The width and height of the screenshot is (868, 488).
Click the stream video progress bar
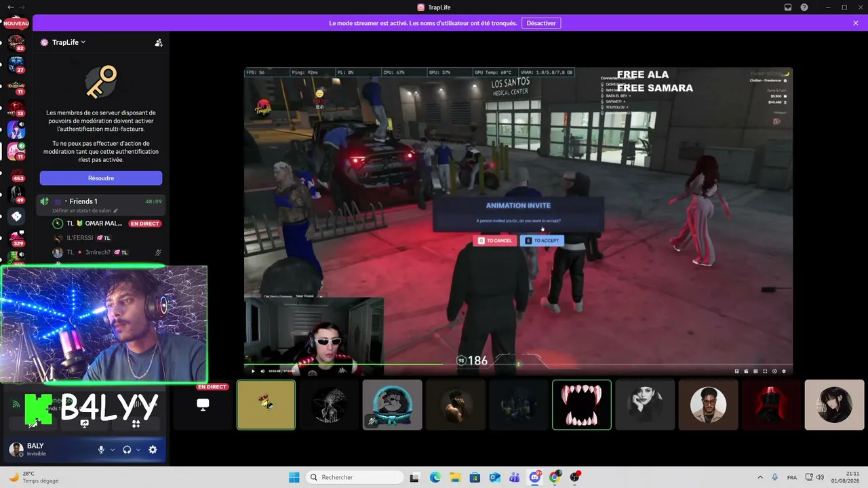click(518, 365)
